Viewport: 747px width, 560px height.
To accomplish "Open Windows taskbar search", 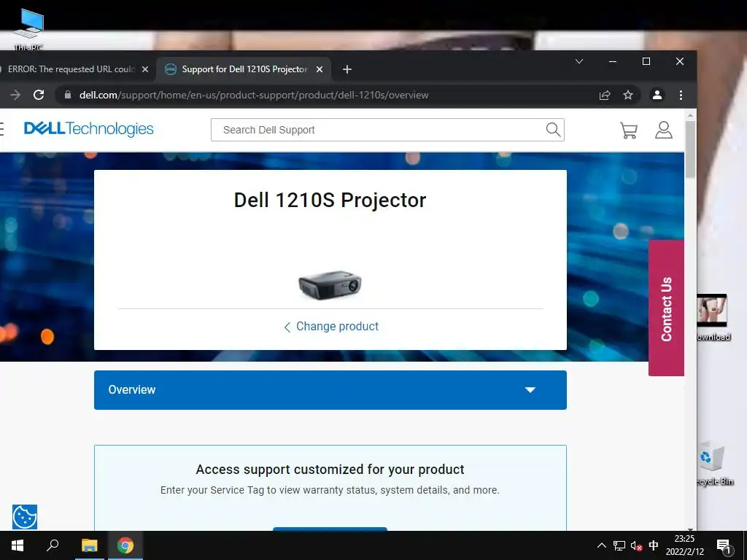I will (x=53, y=545).
